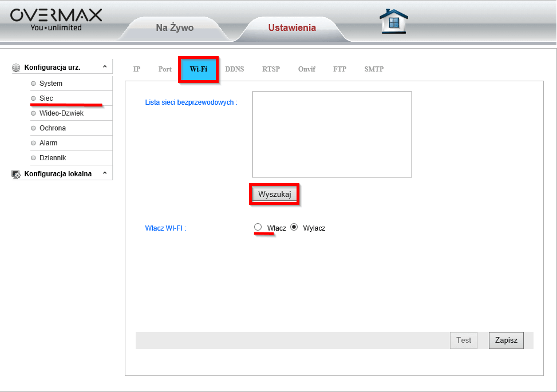
Task: Enable Wi-Fi with the Wlacz radio button
Action: tap(258, 227)
